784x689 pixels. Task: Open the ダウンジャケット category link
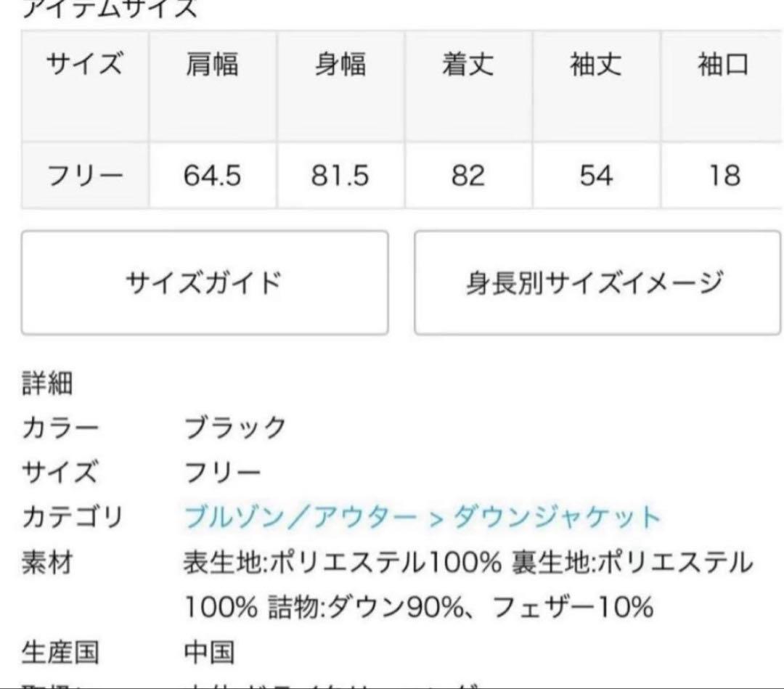click(556, 517)
